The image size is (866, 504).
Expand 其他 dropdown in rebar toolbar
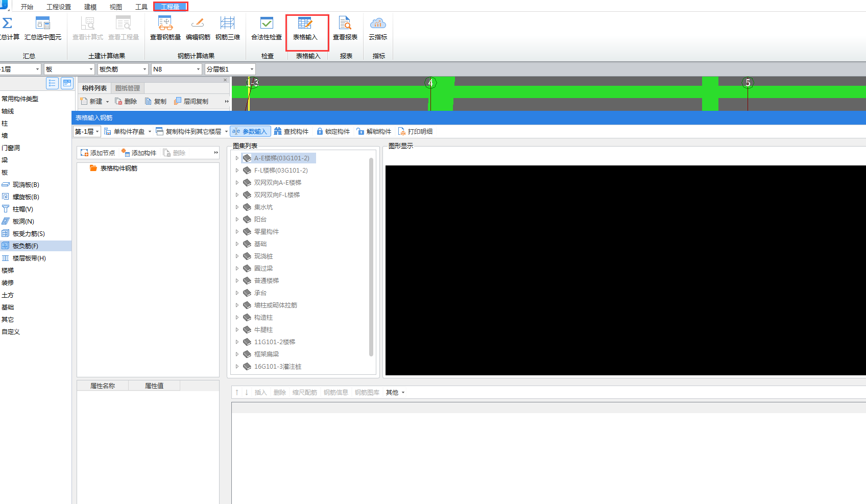[x=395, y=392]
